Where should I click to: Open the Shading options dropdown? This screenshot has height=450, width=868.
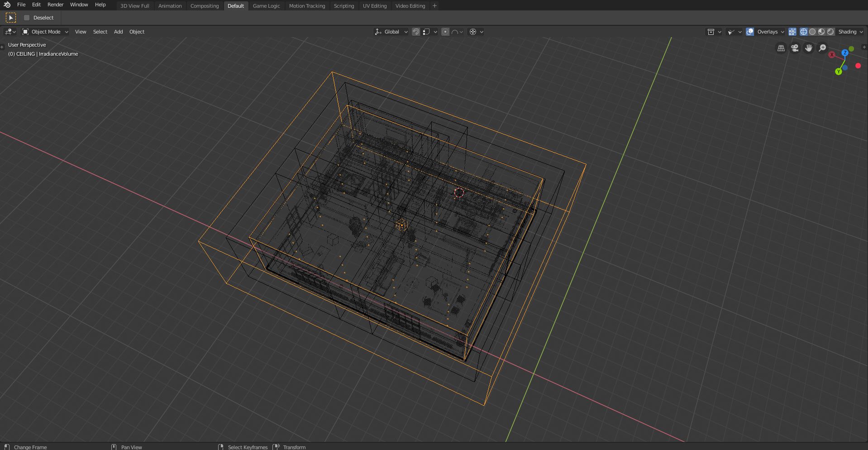(850, 32)
